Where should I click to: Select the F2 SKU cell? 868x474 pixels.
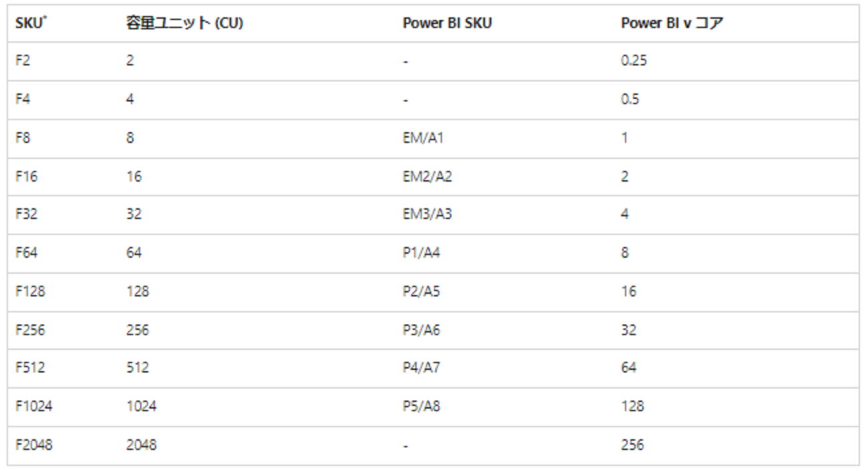[23, 61]
